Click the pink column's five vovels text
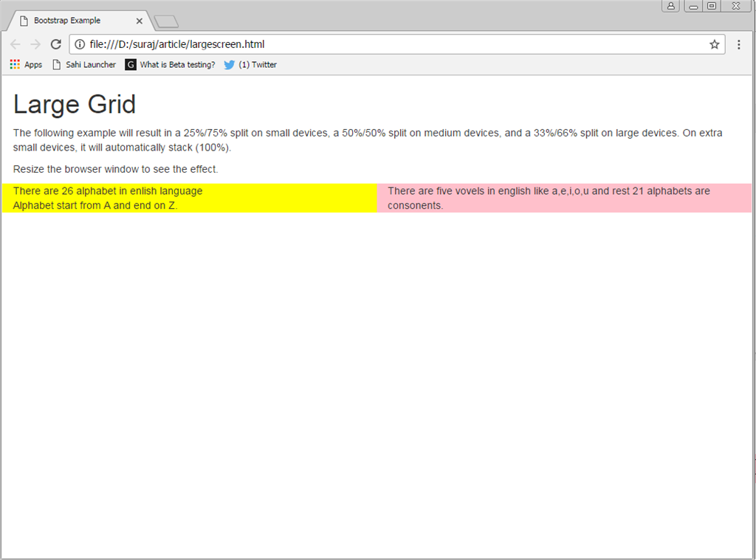The width and height of the screenshot is (756, 560). pyautogui.click(x=549, y=198)
